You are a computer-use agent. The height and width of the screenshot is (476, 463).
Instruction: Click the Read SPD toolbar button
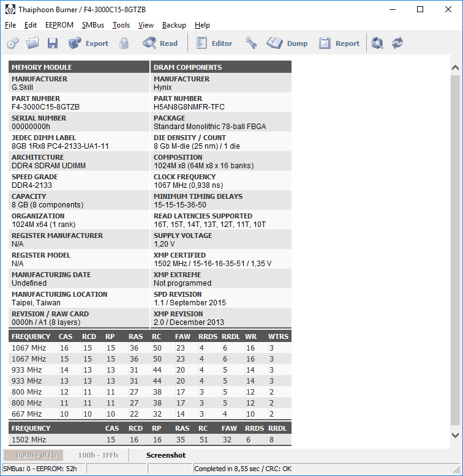[160, 43]
